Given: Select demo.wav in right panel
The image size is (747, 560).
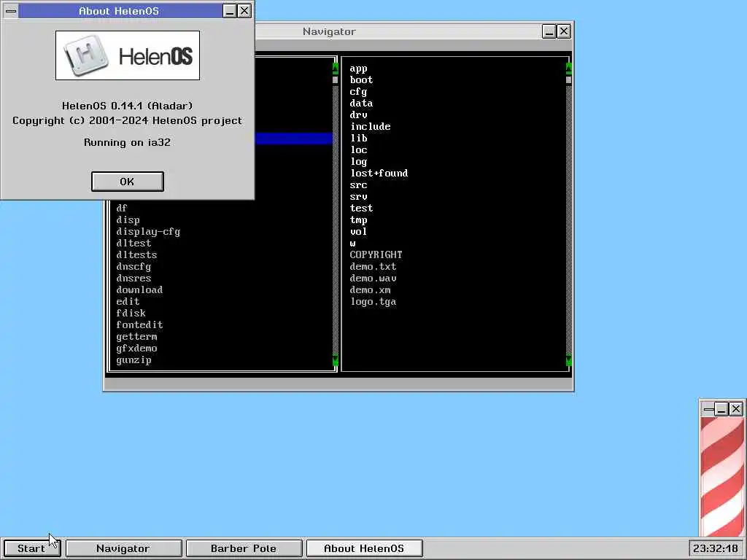Looking at the screenshot, I should (373, 279).
